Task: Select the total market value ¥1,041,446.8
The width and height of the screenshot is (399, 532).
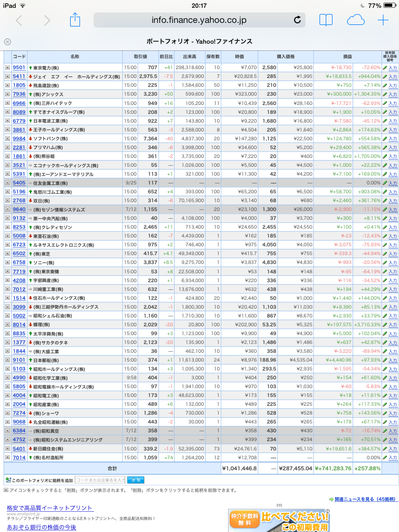Action: point(240,468)
